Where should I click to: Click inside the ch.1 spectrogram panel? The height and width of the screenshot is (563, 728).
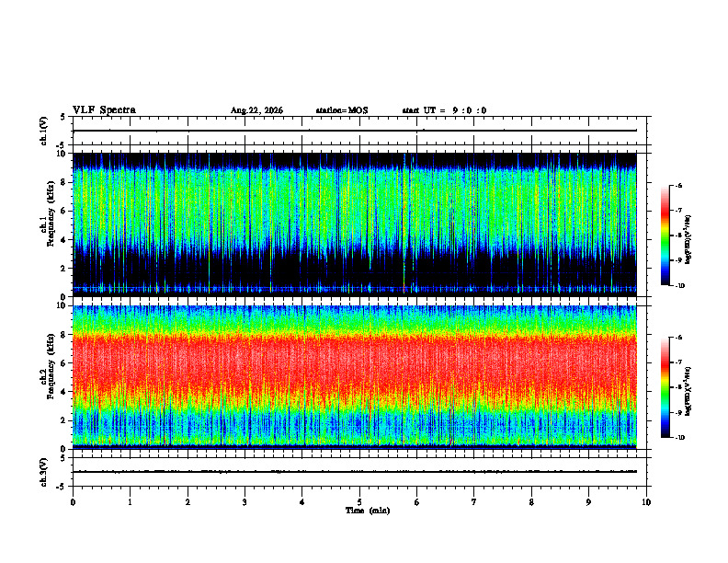(355, 224)
